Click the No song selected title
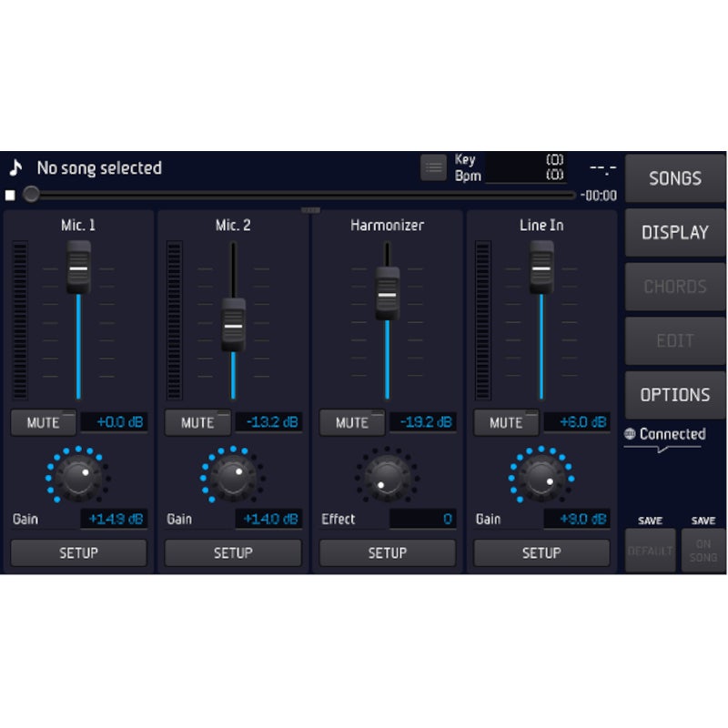 (99, 167)
